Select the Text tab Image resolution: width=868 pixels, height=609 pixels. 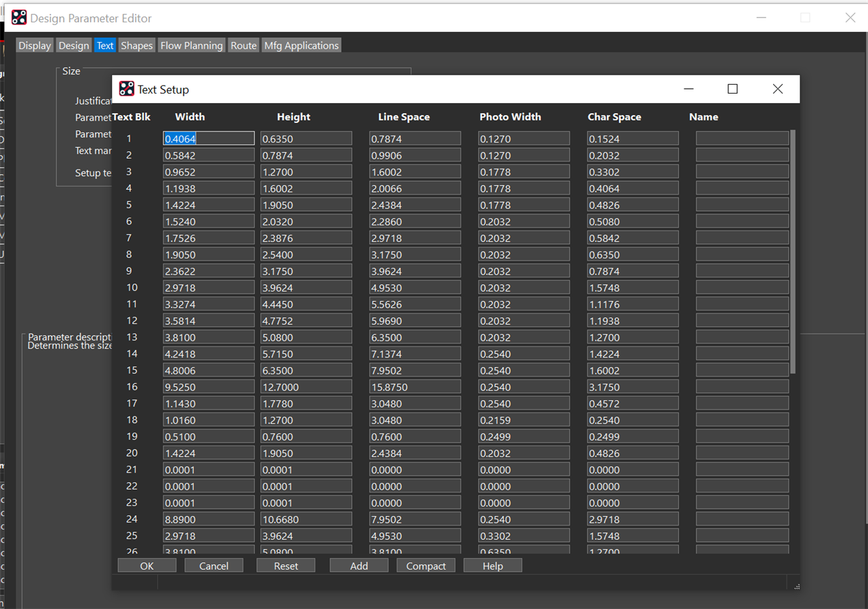tap(105, 45)
